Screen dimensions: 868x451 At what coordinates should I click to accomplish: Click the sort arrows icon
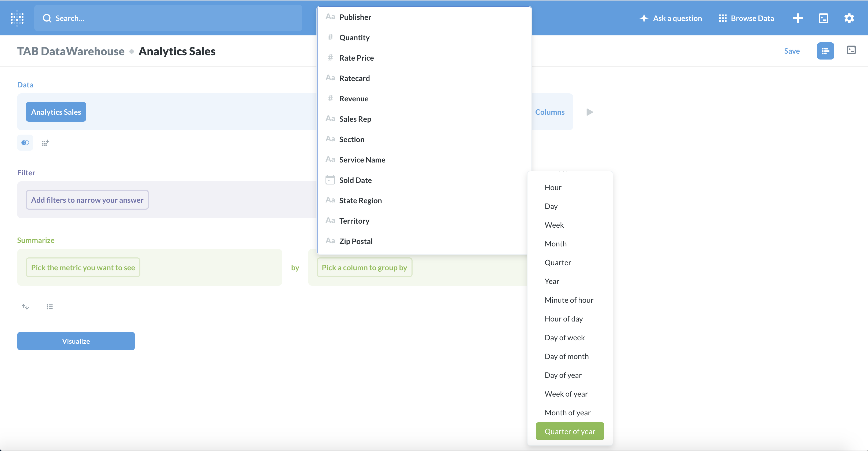coord(25,307)
